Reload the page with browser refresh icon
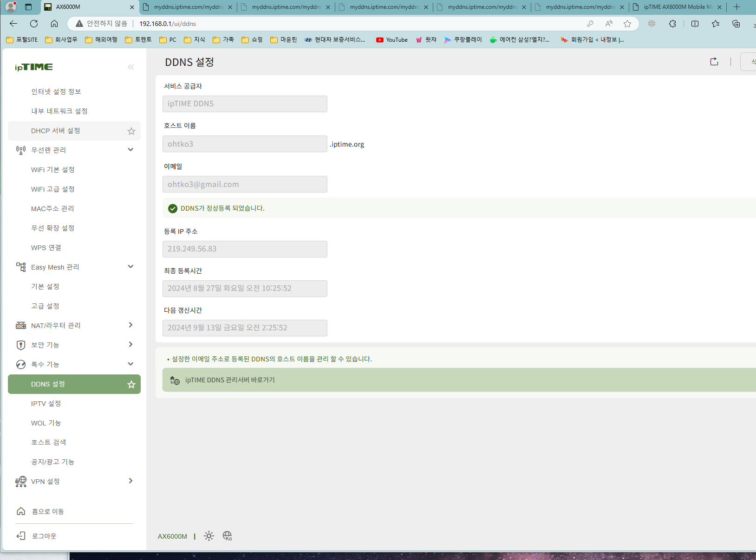756x560 pixels. [34, 24]
